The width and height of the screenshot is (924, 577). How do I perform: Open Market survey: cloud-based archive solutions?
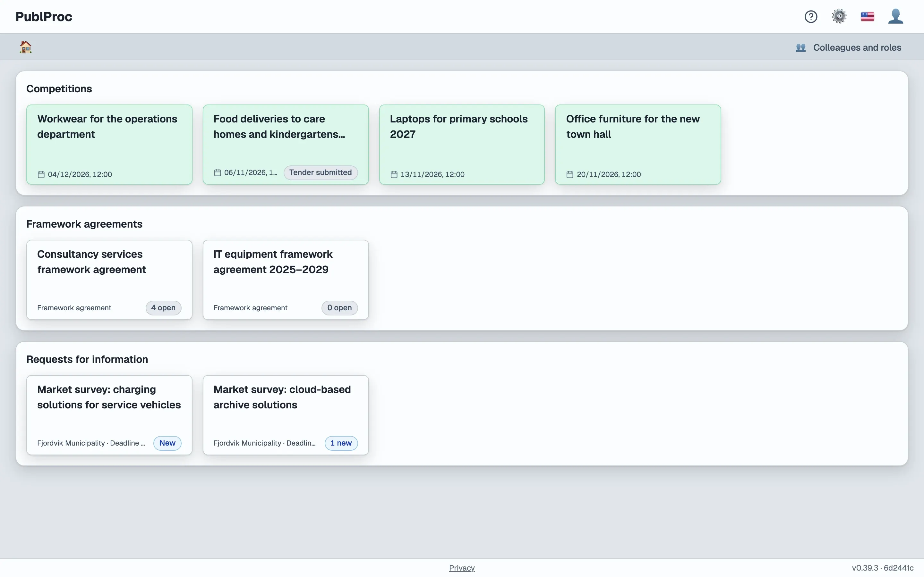click(286, 415)
